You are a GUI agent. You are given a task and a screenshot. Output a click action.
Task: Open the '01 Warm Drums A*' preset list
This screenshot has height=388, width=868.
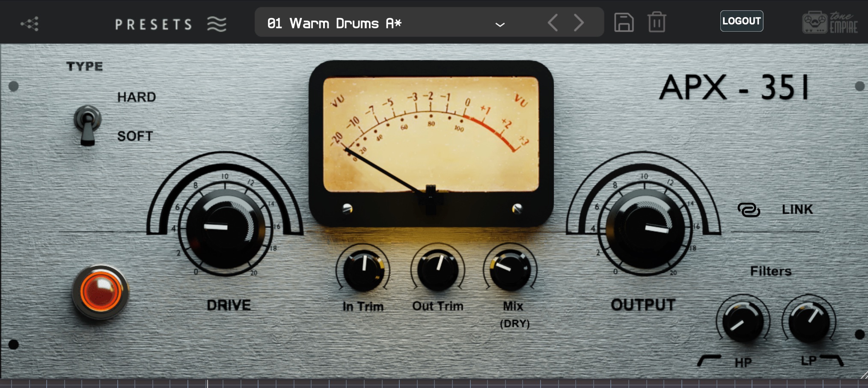(334, 23)
